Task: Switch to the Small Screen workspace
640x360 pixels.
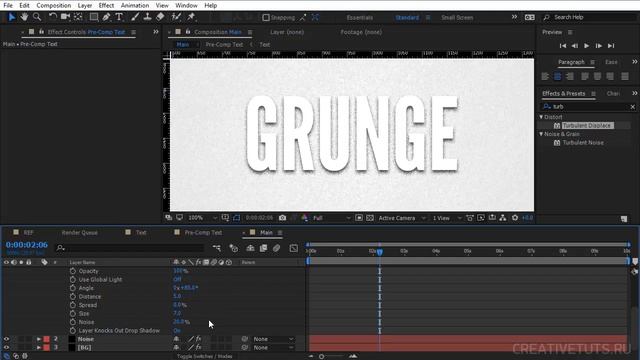Action: coord(457,18)
